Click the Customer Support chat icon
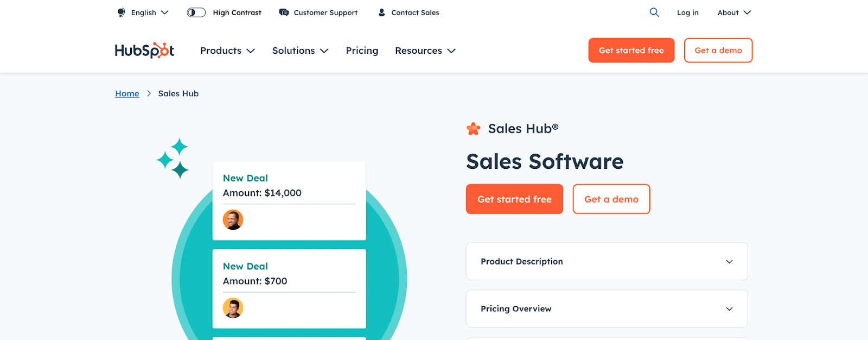 coord(284,12)
